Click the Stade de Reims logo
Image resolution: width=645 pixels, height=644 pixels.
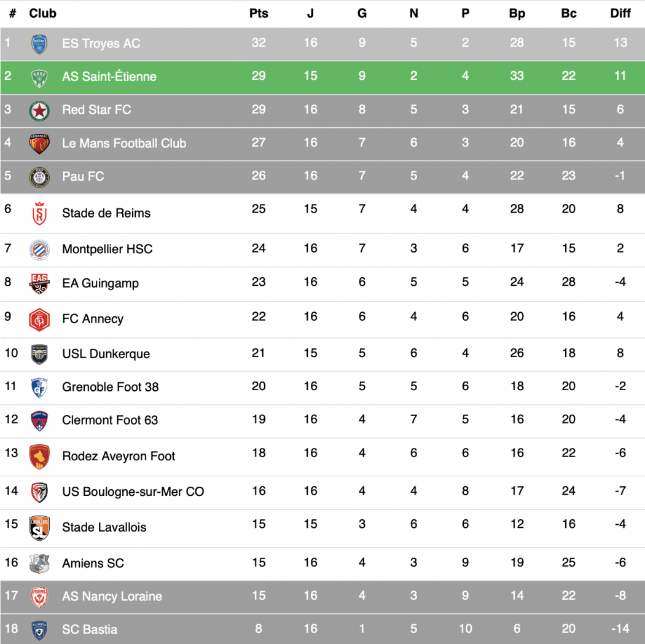(x=39, y=213)
